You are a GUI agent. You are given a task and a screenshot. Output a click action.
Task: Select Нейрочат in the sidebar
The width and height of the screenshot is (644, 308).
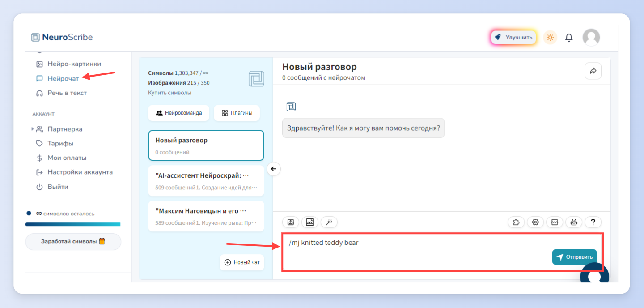click(57, 78)
